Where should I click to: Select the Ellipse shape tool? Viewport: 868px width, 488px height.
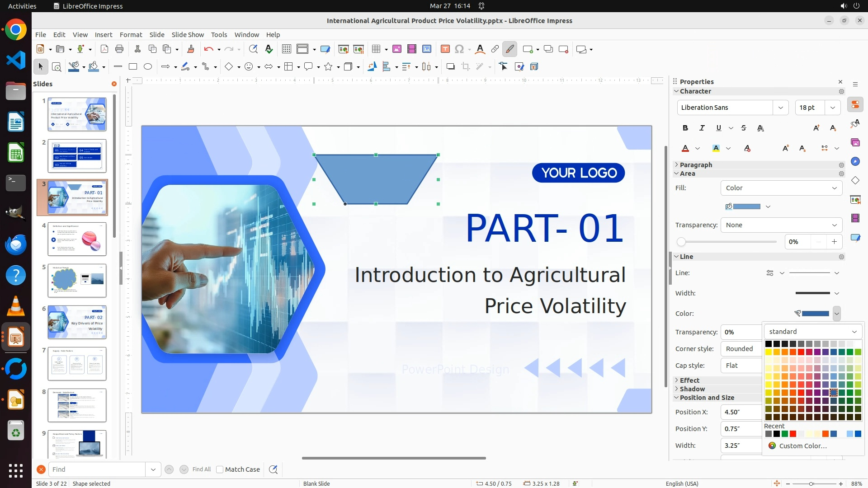(148, 67)
